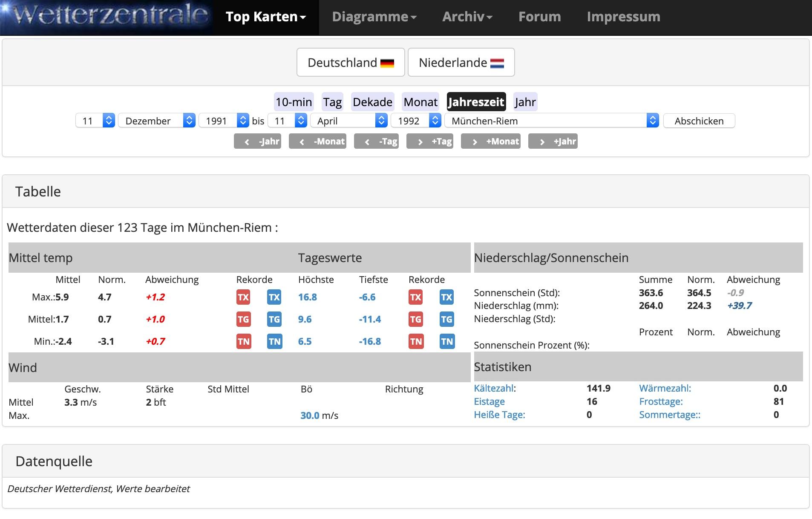The height and width of the screenshot is (519, 812).
Task: Click precipitation sum value 264.0
Action: (651, 306)
